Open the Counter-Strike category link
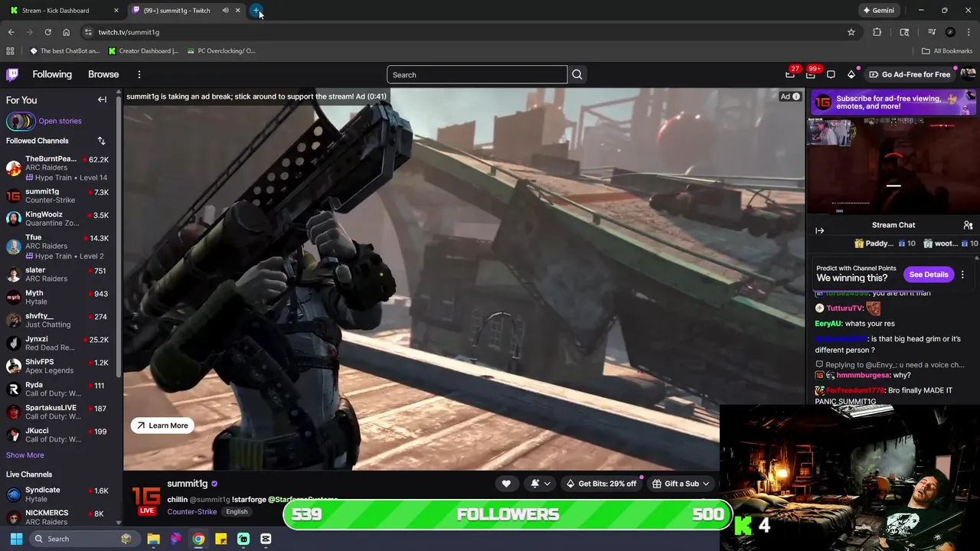 pyautogui.click(x=191, y=512)
